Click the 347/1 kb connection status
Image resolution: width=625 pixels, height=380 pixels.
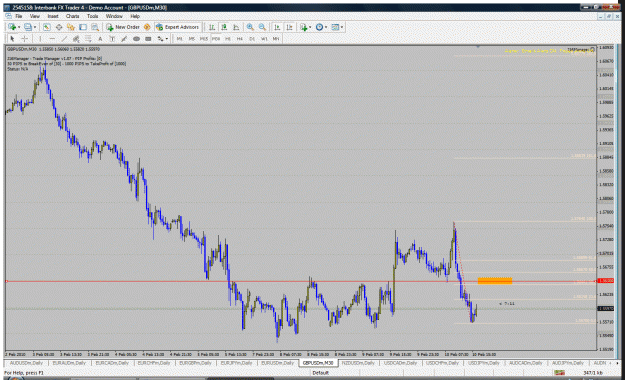point(592,373)
